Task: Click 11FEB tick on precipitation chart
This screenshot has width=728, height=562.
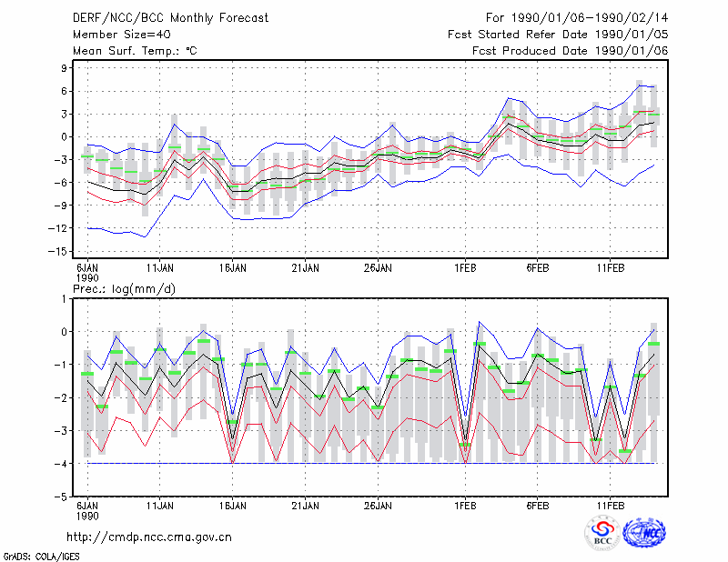Action: point(610,506)
